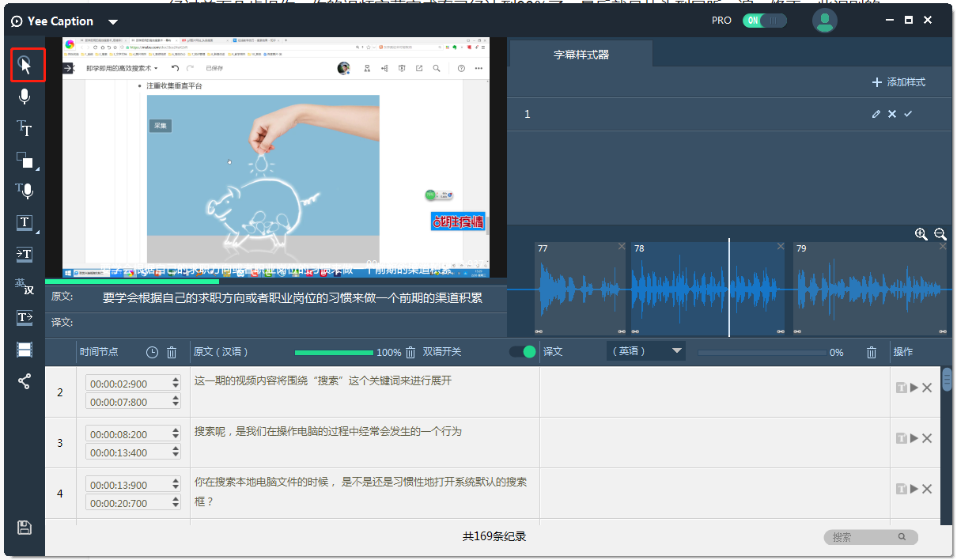Image resolution: width=957 pixels, height=560 pixels.
Task: Open the video export icon in the sidebar
Action: 25,349
